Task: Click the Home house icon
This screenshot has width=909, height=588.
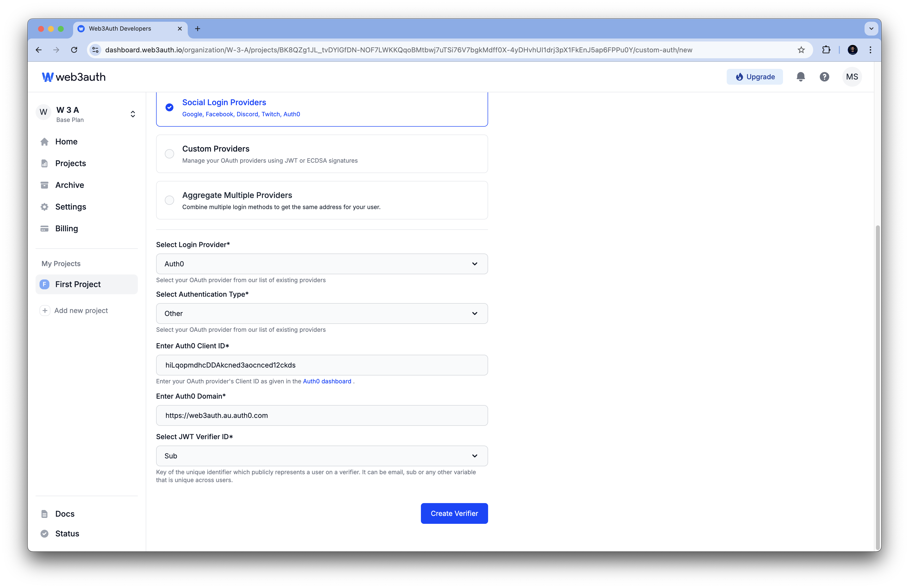Action: [x=45, y=142]
